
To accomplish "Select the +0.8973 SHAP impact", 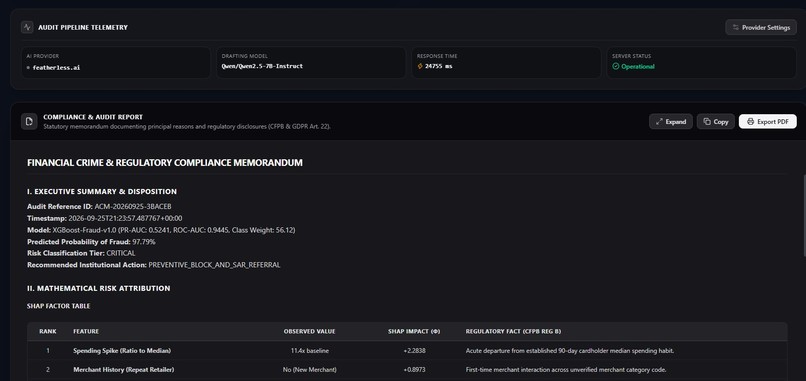I will tap(414, 370).
